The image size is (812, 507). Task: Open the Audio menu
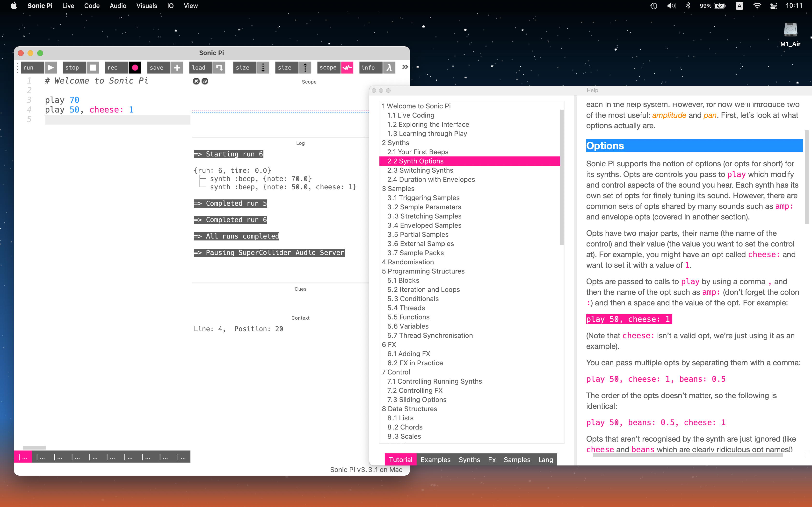coord(118,6)
